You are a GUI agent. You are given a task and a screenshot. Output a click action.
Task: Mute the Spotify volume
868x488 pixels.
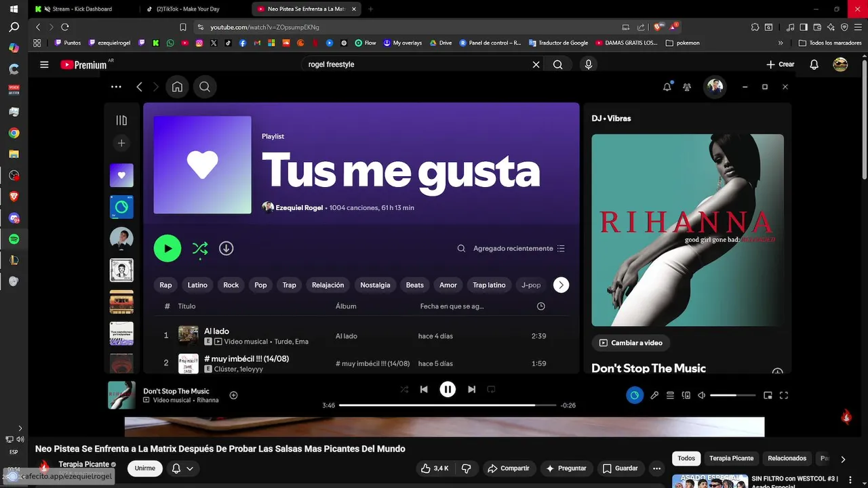(x=702, y=395)
